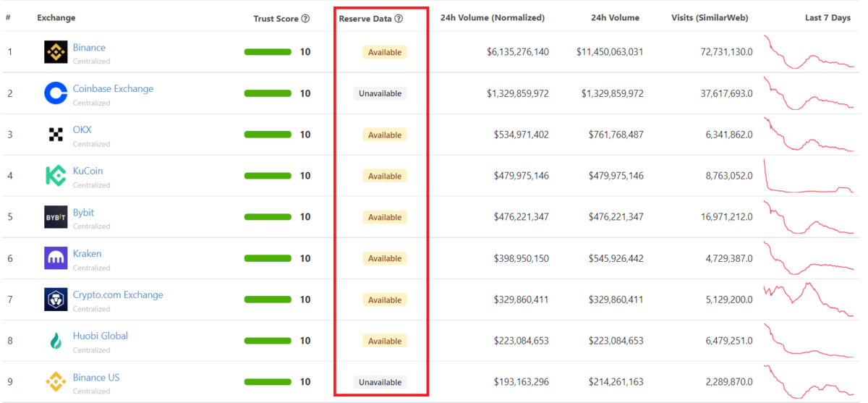Image resolution: width=868 pixels, height=403 pixels.
Task: Click Binance's Available reserve badge
Action: (x=385, y=52)
